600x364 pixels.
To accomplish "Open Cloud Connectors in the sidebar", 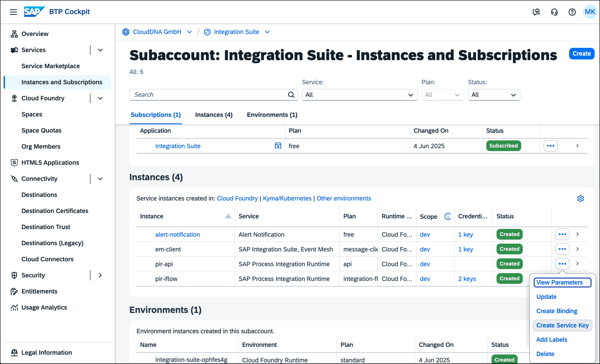I will [x=47, y=259].
